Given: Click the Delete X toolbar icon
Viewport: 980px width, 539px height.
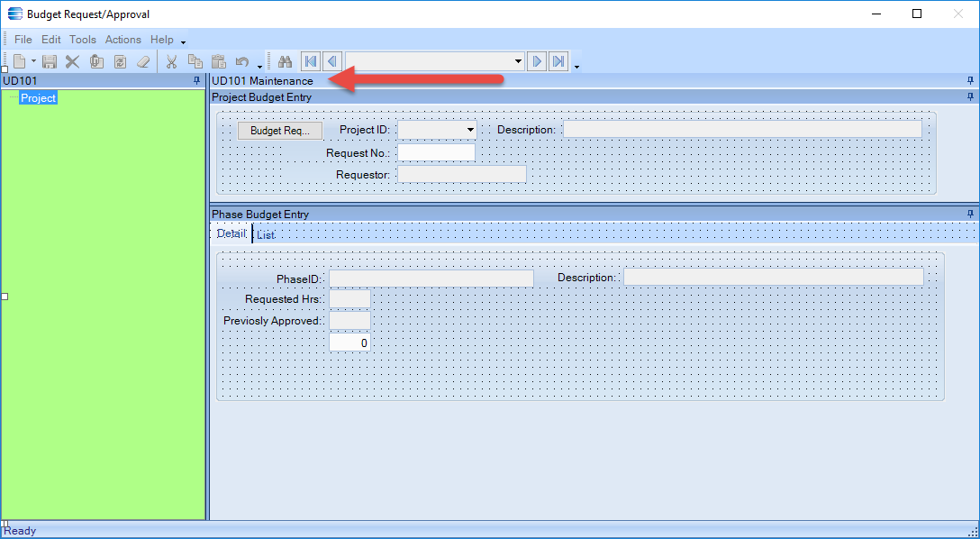Looking at the screenshot, I should pyautogui.click(x=72, y=61).
